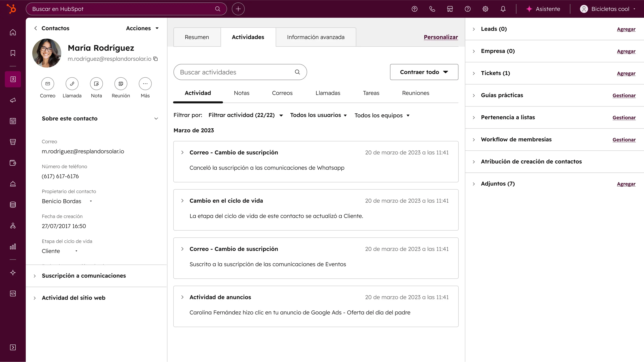
Task: Open the service bell icon in sidebar
Action: click(13, 184)
